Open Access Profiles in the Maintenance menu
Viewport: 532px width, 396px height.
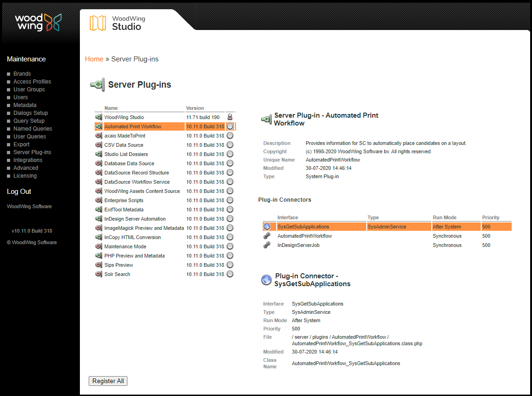pos(32,81)
